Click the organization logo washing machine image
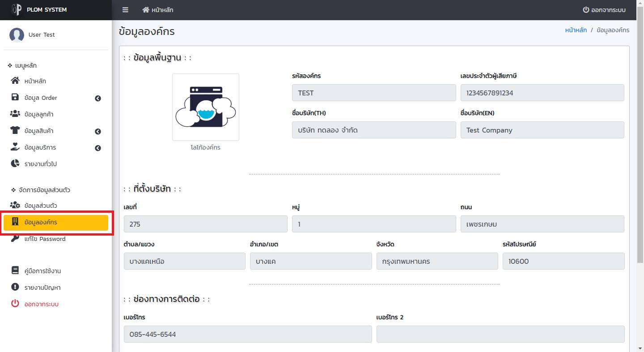This screenshot has width=644, height=352. click(206, 107)
